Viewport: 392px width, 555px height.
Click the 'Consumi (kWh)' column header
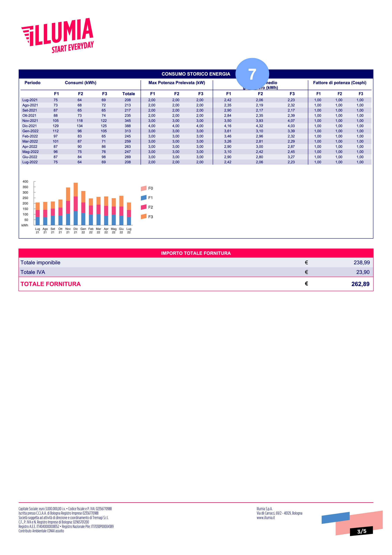(80, 83)
